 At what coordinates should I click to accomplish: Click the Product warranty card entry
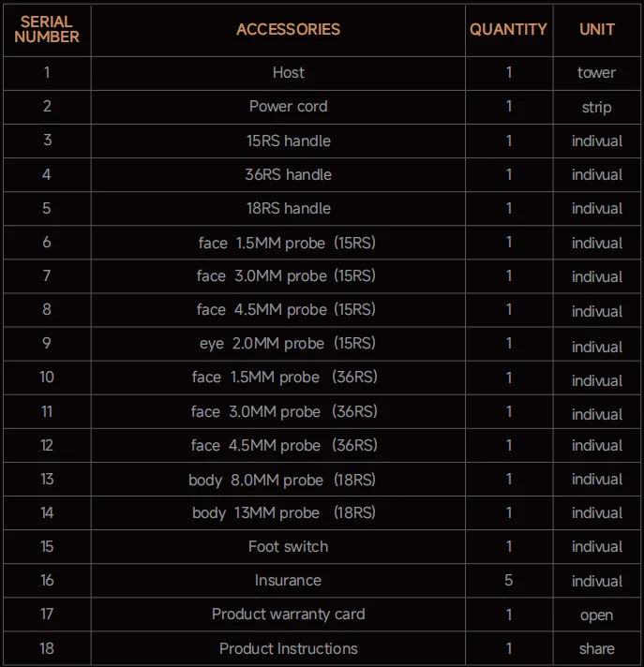click(288, 615)
